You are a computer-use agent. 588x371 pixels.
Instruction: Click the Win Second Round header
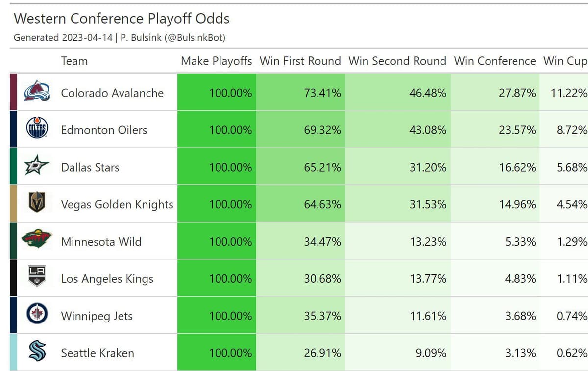coord(397,61)
